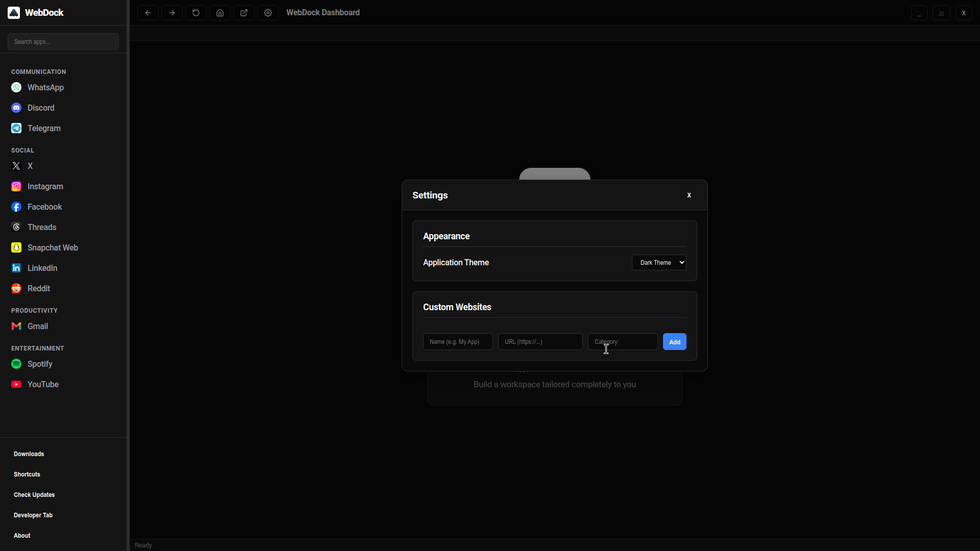980x551 pixels.
Task: Click the Social category header
Action: point(23,151)
